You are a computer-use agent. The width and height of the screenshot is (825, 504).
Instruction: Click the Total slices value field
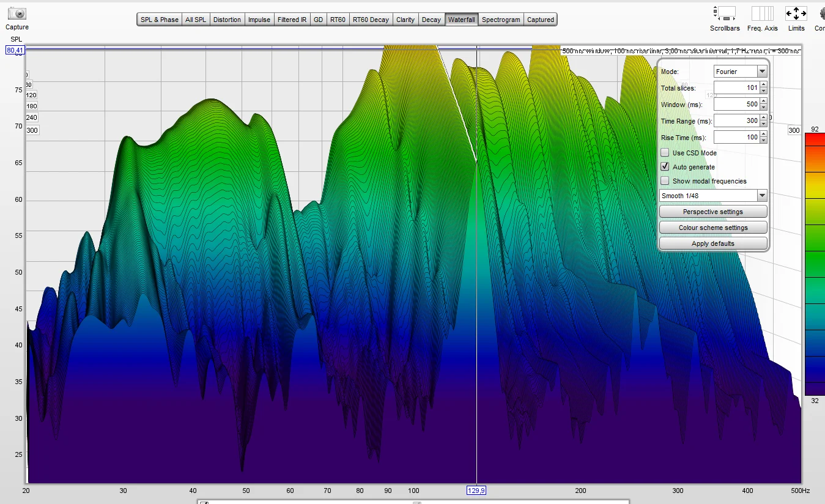pos(736,88)
